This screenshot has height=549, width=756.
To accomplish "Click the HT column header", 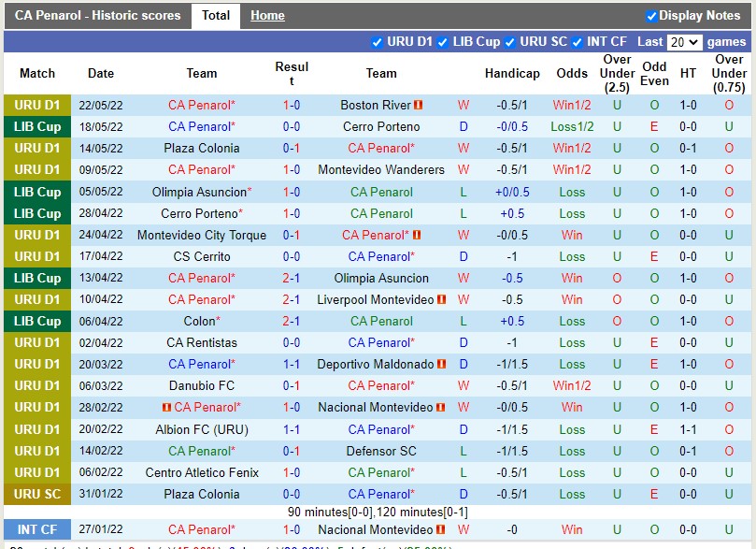I will [688, 73].
